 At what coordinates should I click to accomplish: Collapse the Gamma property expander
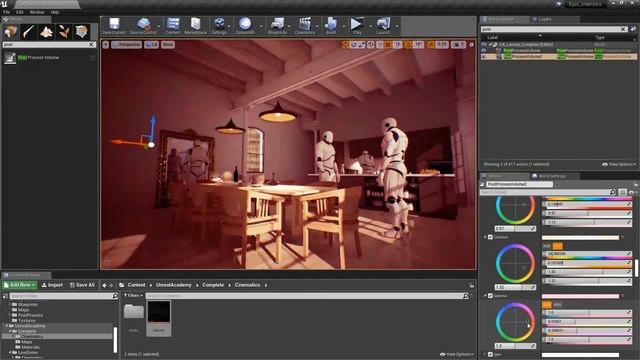click(x=485, y=296)
